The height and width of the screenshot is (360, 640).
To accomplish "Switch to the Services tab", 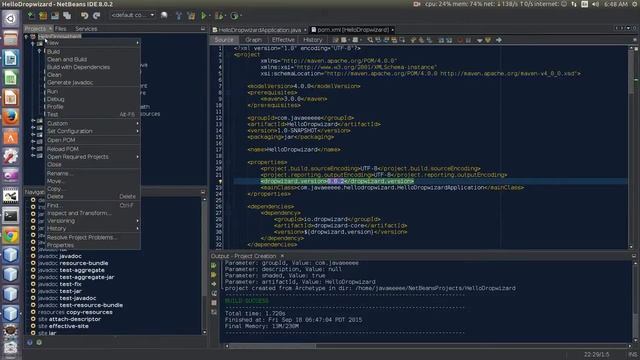I will (x=86, y=29).
